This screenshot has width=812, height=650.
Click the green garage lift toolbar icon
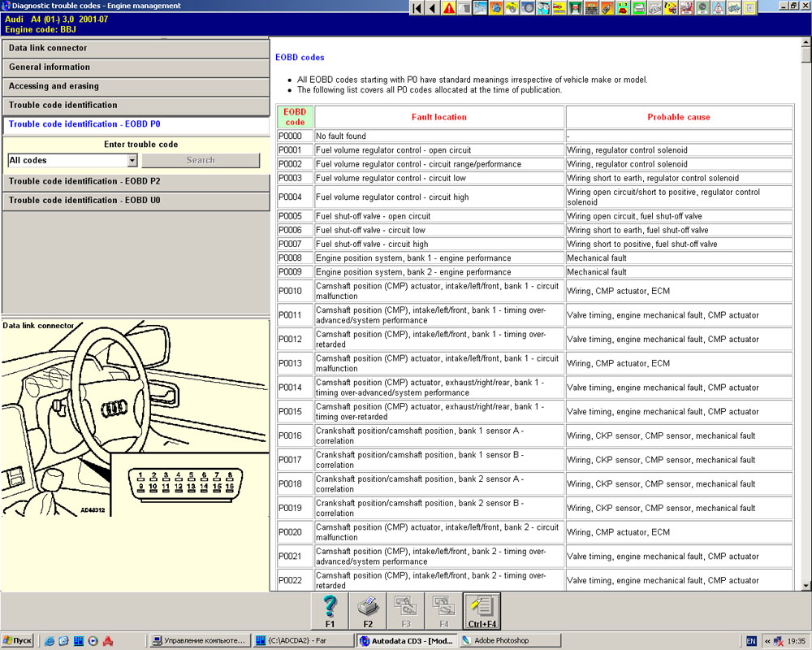point(576,8)
